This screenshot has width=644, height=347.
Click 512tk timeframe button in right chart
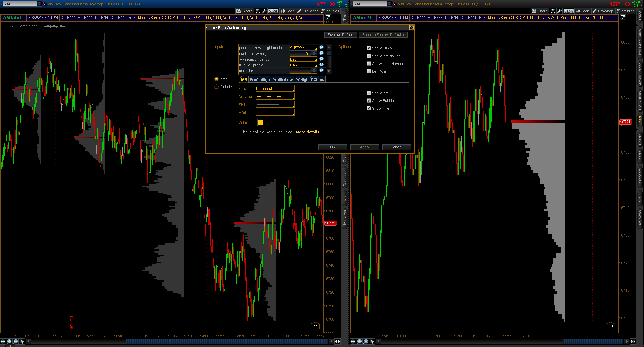tap(569, 11)
